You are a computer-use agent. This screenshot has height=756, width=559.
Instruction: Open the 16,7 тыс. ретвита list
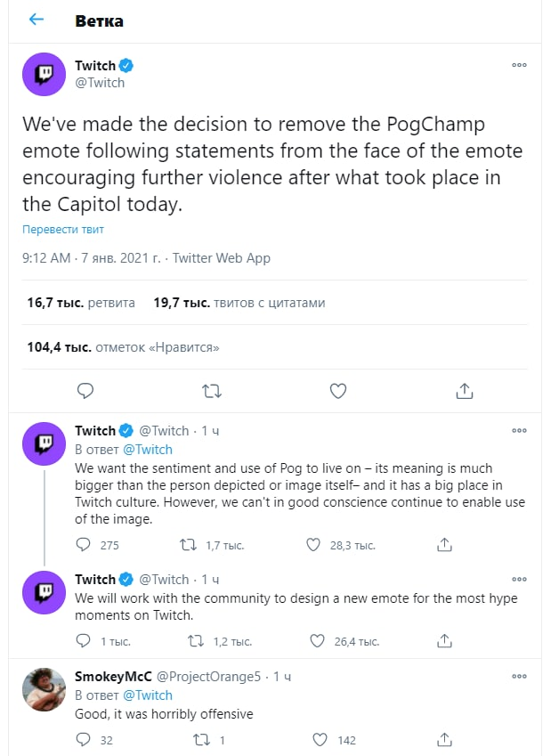pyautogui.click(x=81, y=303)
